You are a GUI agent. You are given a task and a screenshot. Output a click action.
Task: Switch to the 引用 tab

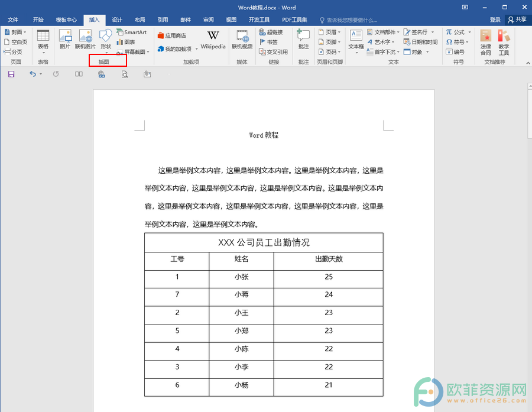pyautogui.click(x=163, y=20)
